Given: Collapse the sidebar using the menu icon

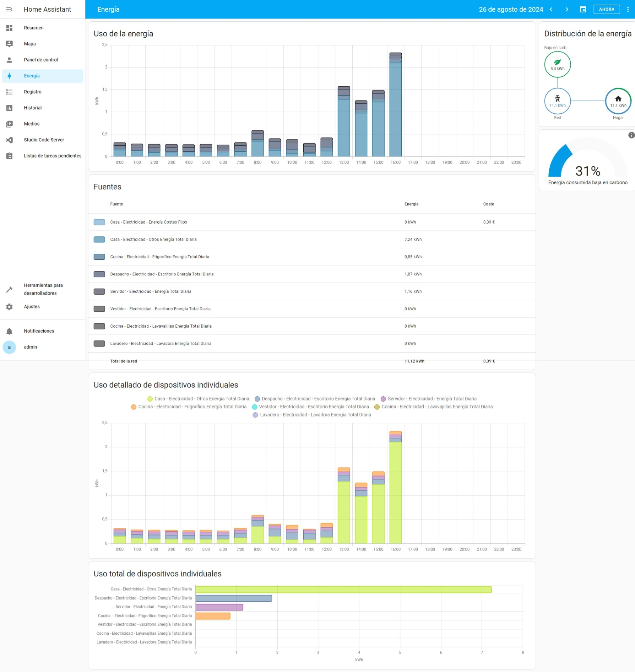Looking at the screenshot, I should (9, 9).
